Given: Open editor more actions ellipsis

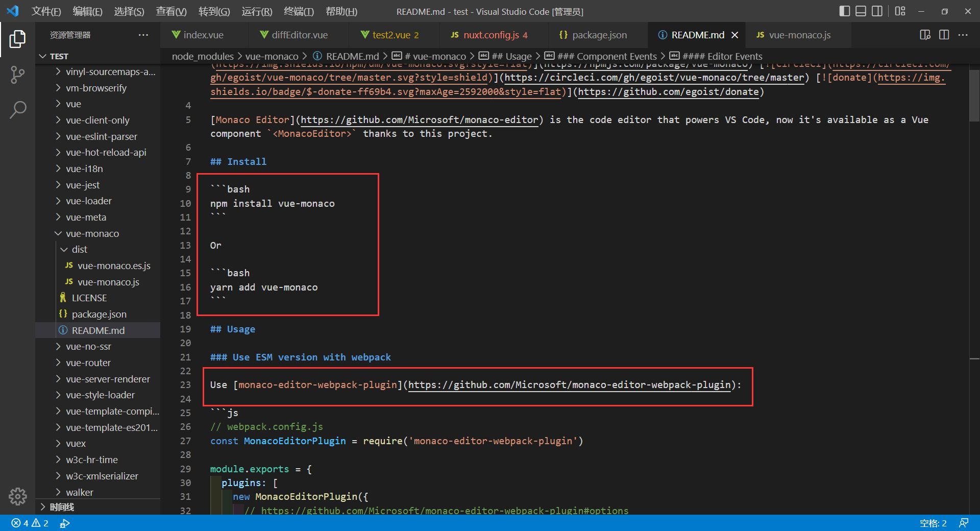Looking at the screenshot, I should tap(963, 35).
